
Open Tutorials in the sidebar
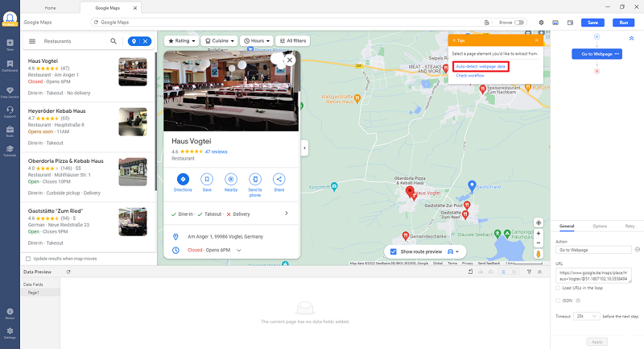point(10,151)
